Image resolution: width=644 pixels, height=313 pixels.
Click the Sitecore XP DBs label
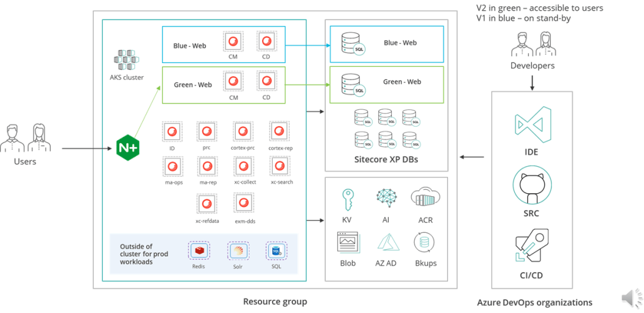pyautogui.click(x=386, y=160)
